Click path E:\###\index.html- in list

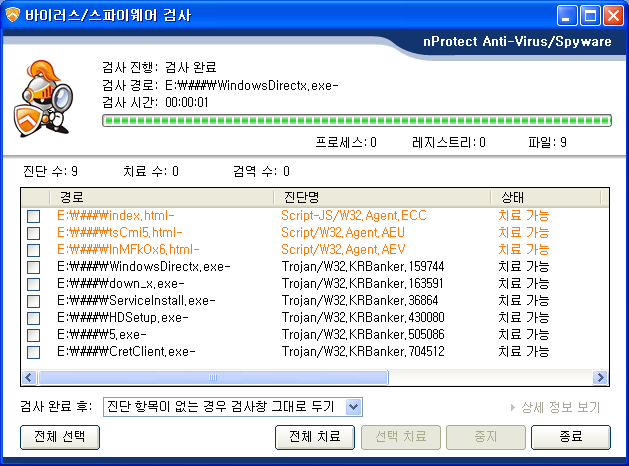116,216
